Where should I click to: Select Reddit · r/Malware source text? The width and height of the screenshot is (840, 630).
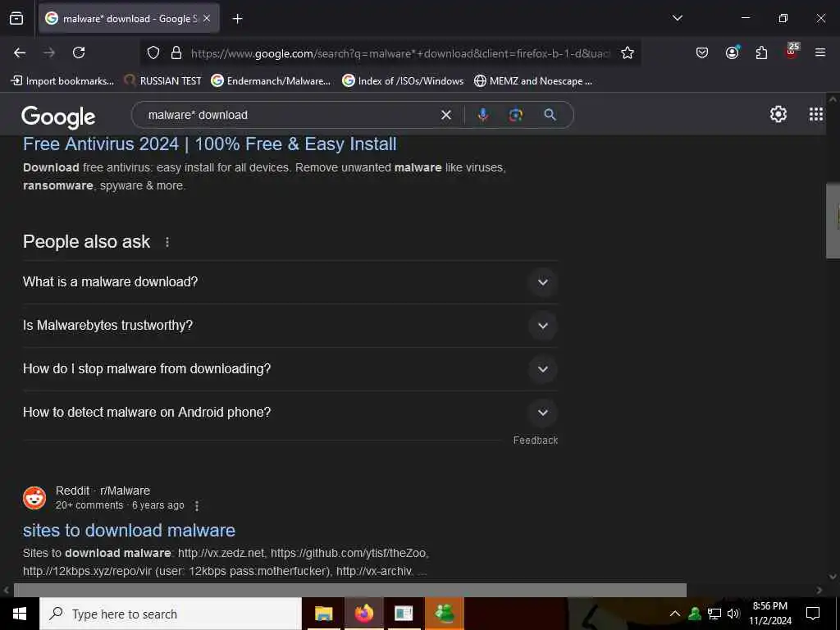click(103, 491)
